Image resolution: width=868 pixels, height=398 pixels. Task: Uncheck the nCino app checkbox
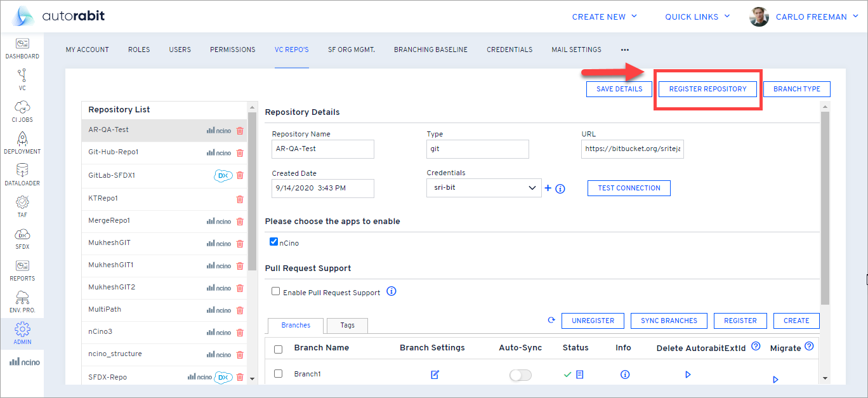pyautogui.click(x=274, y=242)
